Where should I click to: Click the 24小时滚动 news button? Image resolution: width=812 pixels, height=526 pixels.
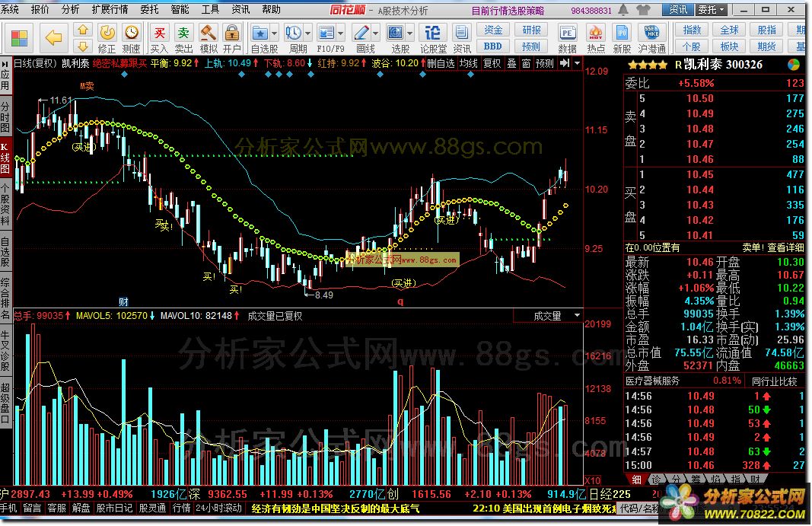click(x=219, y=508)
